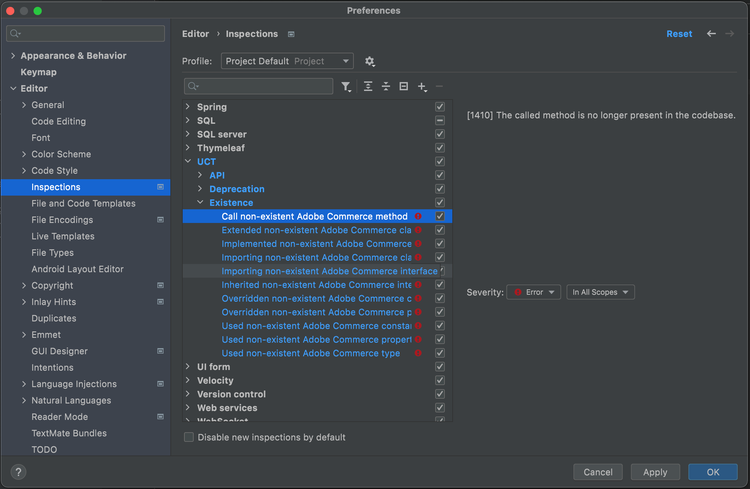This screenshot has width=750, height=489.
Task: Open the Profile Project Default dropdown
Action: [287, 61]
